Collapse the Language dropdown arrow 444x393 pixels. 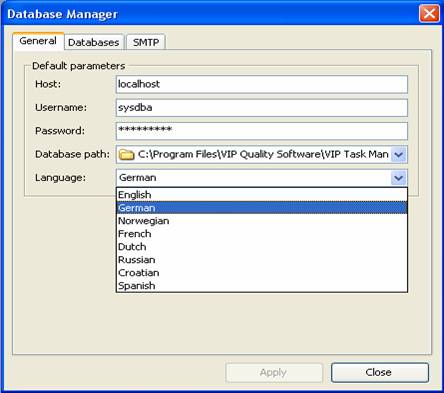click(x=399, y=178)
